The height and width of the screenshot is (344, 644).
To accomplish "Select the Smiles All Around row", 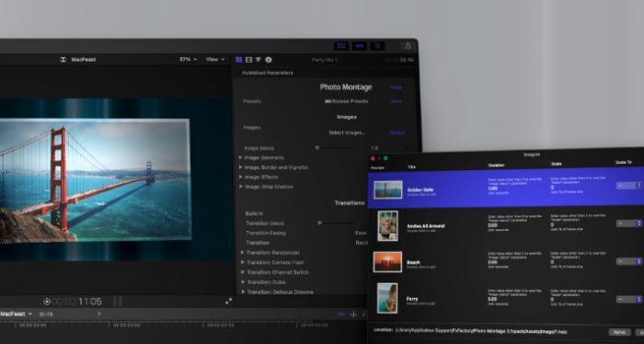I will 506,225.
